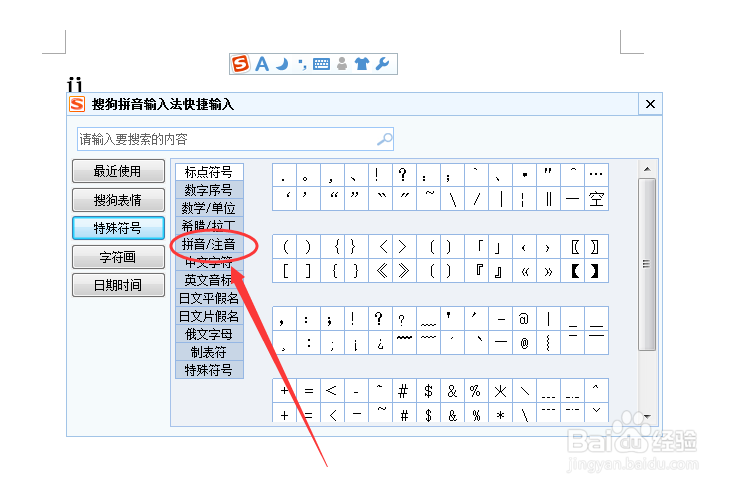Select 希腊/拉丁 category
The height and width of the screenshot is (490, 740).
tap(209, 225)
